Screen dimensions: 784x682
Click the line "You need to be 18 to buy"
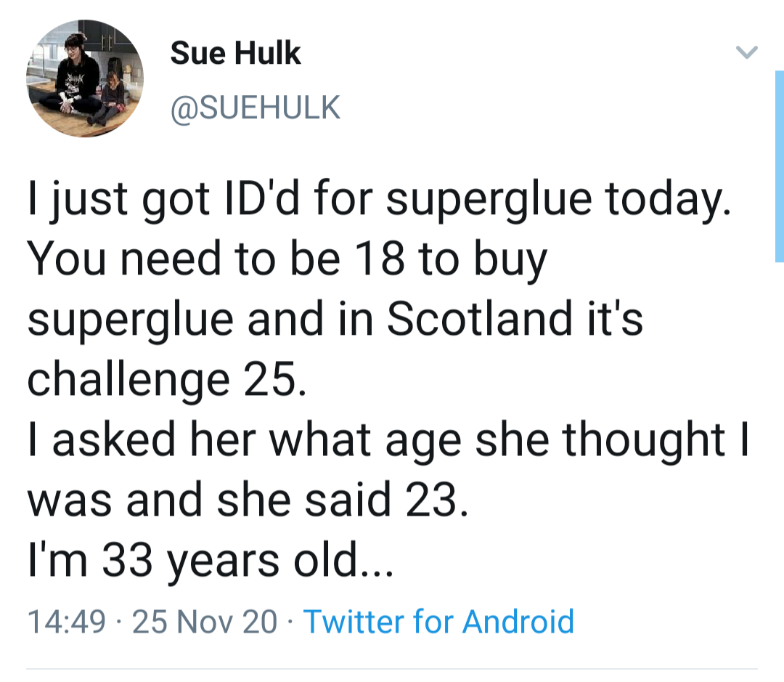287,259
